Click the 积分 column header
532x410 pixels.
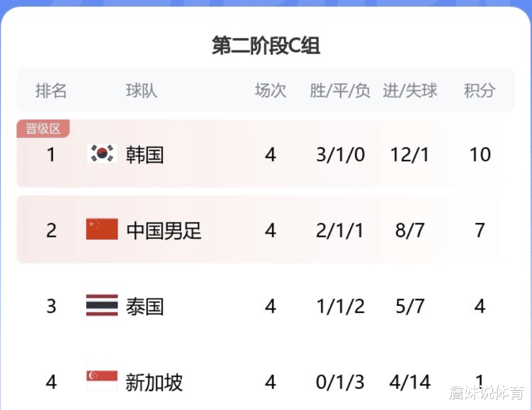coord(480,91)
